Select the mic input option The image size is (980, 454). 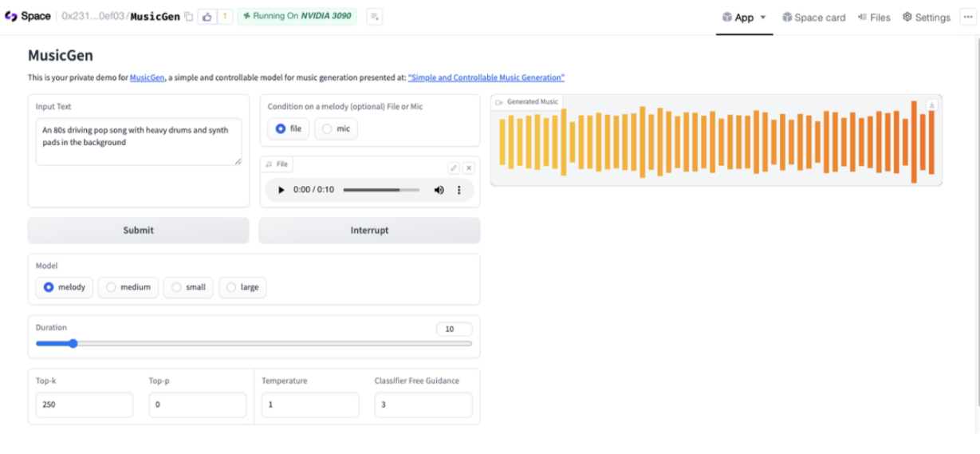pyautogui.click(x=336, y=128)
